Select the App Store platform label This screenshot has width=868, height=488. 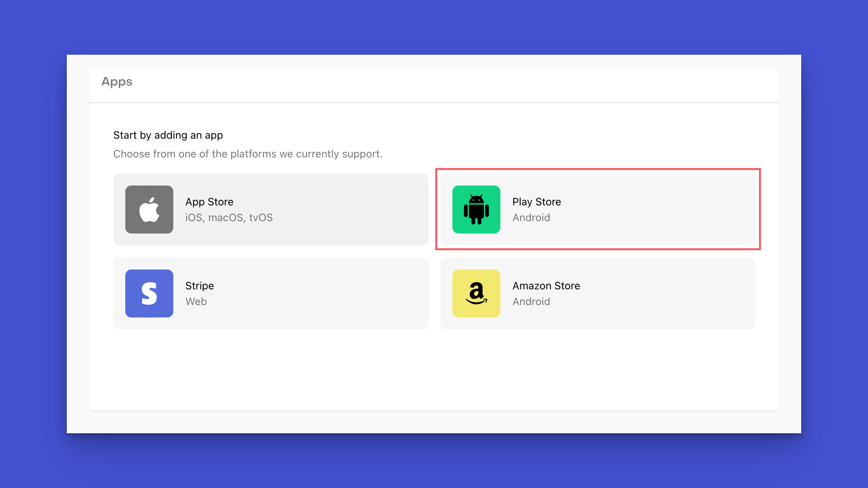(x=209, y=202)
